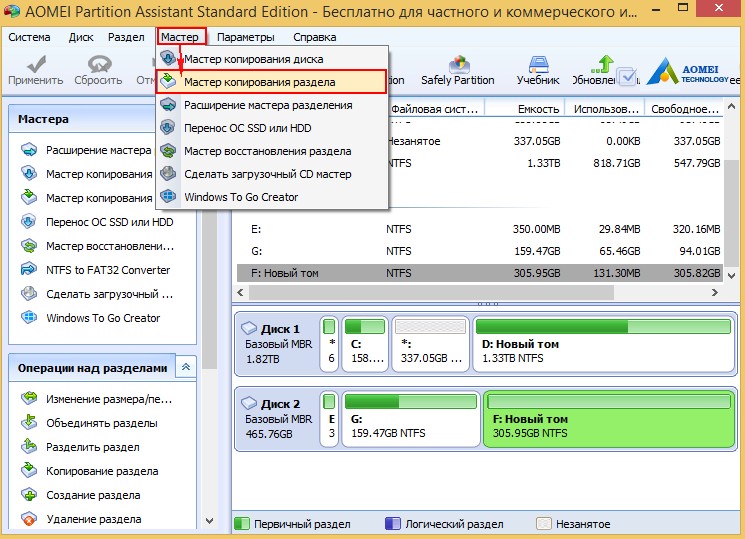745x539 pixels.
Task: Click the Мастер копирования раздела menu icon
Action: (168, 82)
